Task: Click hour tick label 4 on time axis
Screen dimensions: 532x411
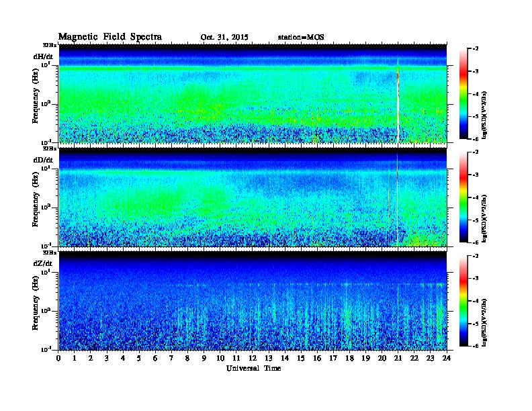Action: tap(123, 358)
